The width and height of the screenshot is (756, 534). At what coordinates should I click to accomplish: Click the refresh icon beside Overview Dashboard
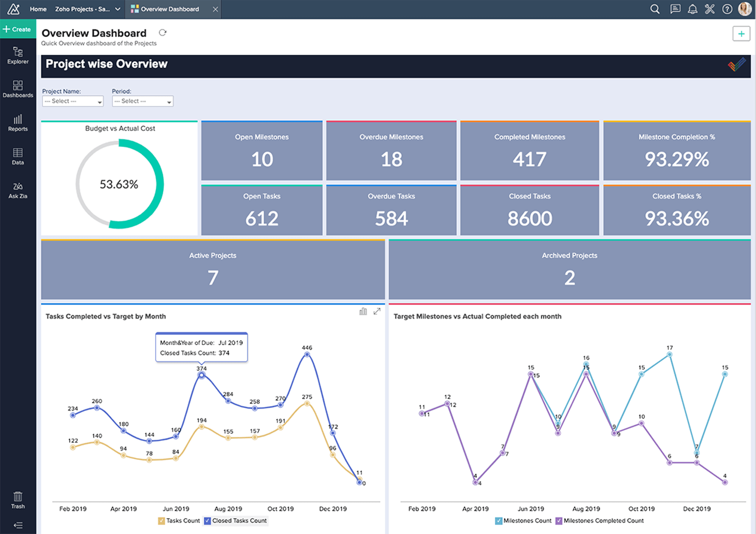pyautogui.click(x=163, y=33)
